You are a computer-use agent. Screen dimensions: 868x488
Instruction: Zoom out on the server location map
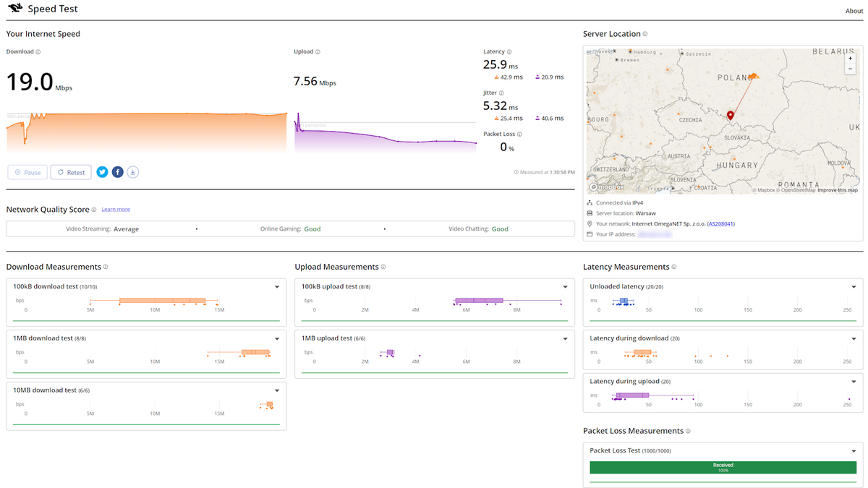851,68
